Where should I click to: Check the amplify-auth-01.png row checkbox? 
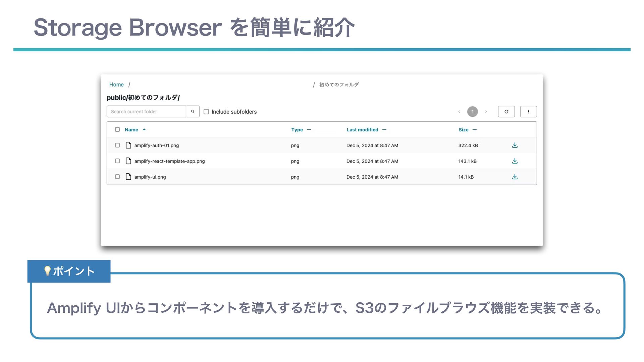pos(117,145)
